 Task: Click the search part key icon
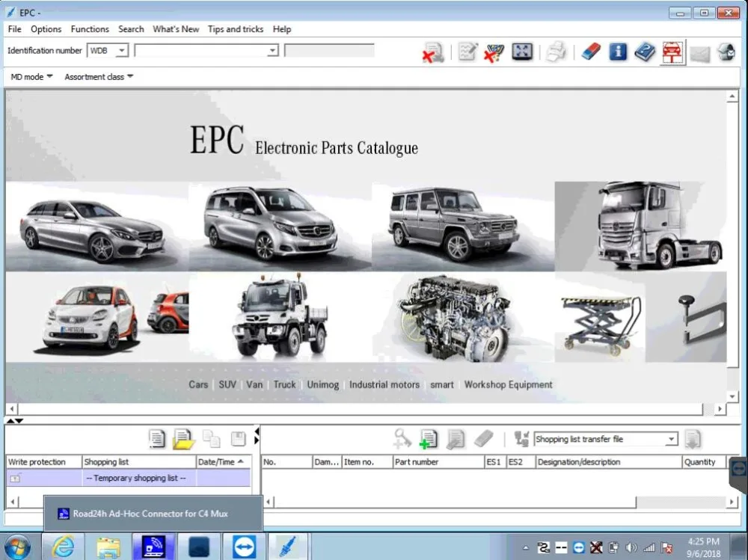click(x=402, y=439)
